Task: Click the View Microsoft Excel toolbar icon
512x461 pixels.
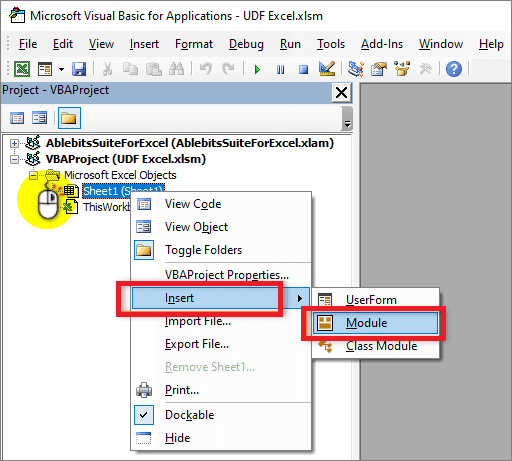Action: tap(22, 69)
